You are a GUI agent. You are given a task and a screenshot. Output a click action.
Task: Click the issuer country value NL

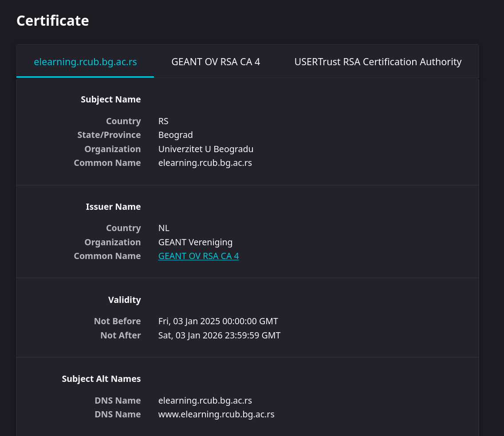point(164,228)
